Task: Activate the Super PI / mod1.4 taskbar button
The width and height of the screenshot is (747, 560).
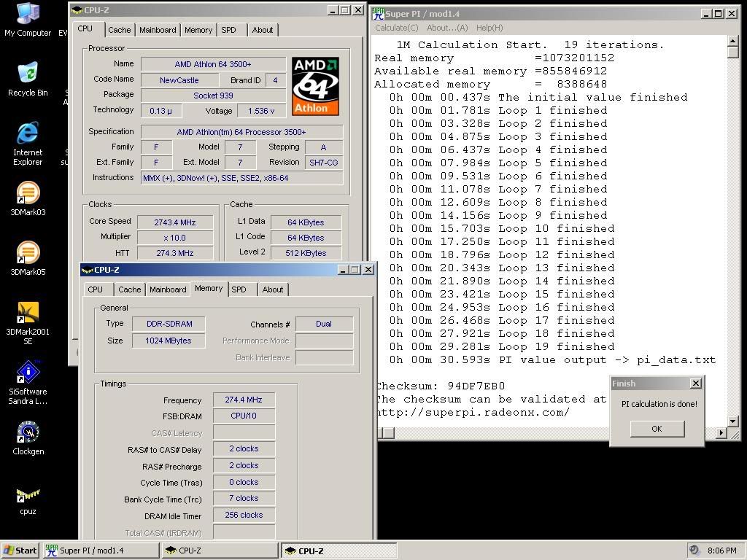Action: (x=101, y=551)
